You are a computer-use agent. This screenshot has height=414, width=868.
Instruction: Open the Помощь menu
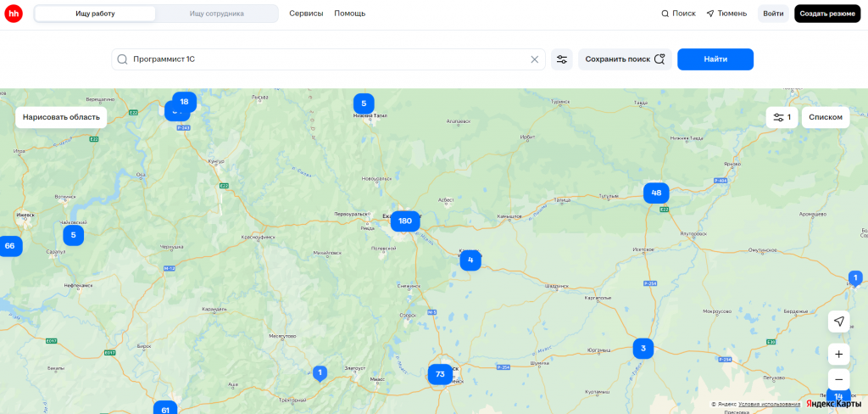tap(350, 14)
